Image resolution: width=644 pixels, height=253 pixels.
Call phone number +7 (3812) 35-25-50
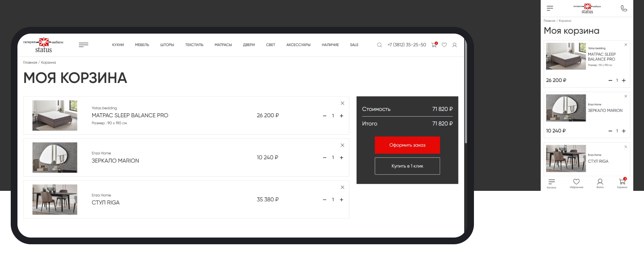click(x=407, y=45)
